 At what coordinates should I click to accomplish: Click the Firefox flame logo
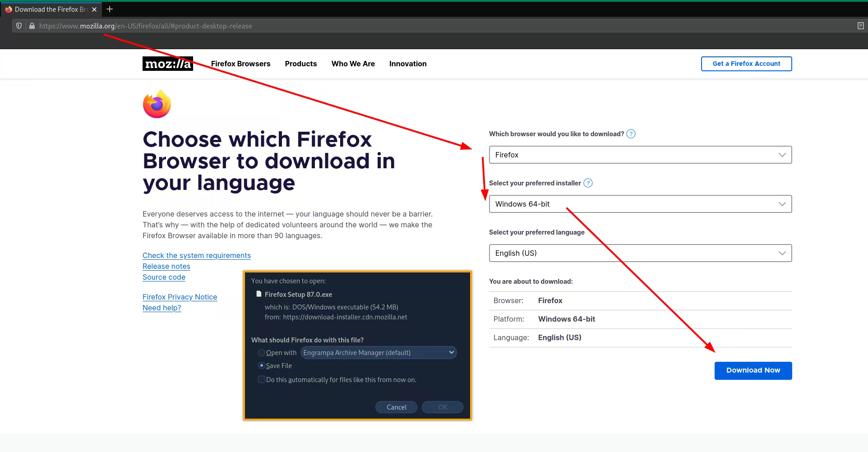point(157,104)
